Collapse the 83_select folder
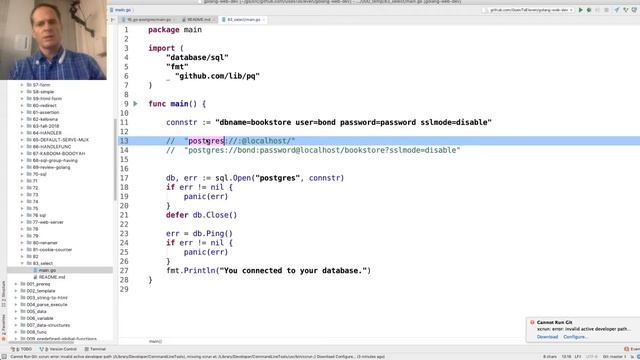 point(22,263)
